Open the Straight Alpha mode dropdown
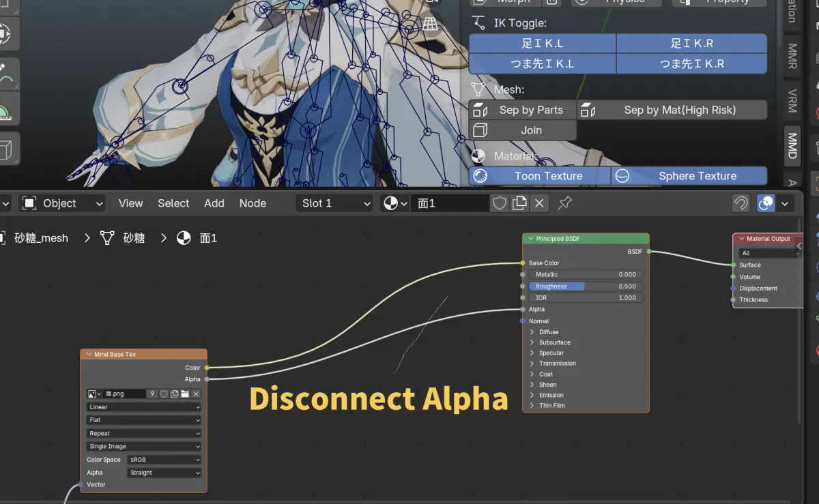The height and width of the screenshot is (504, 819). pyautogui.click(x=164, y=473)
